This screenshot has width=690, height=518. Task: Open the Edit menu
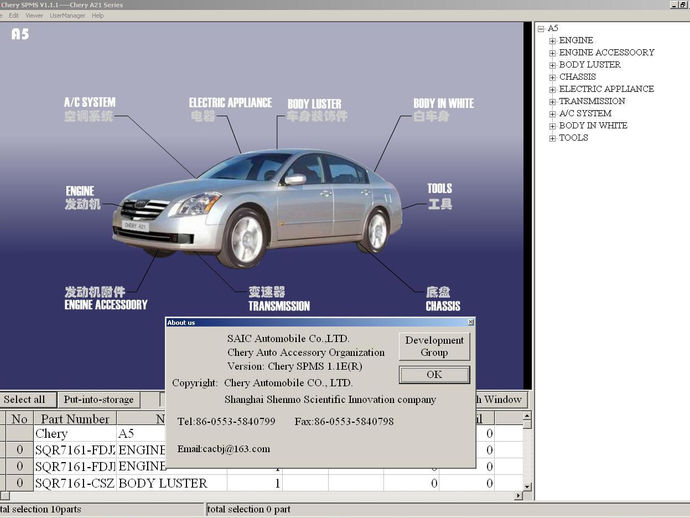click(14, 15)
